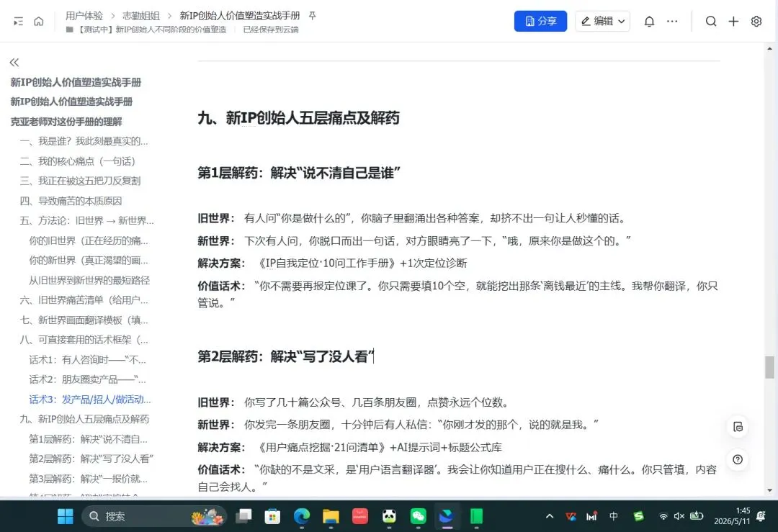Click the blue 分享 button
Image resolution: width=778 pixels, height=532 pixels.
point(540,22)
